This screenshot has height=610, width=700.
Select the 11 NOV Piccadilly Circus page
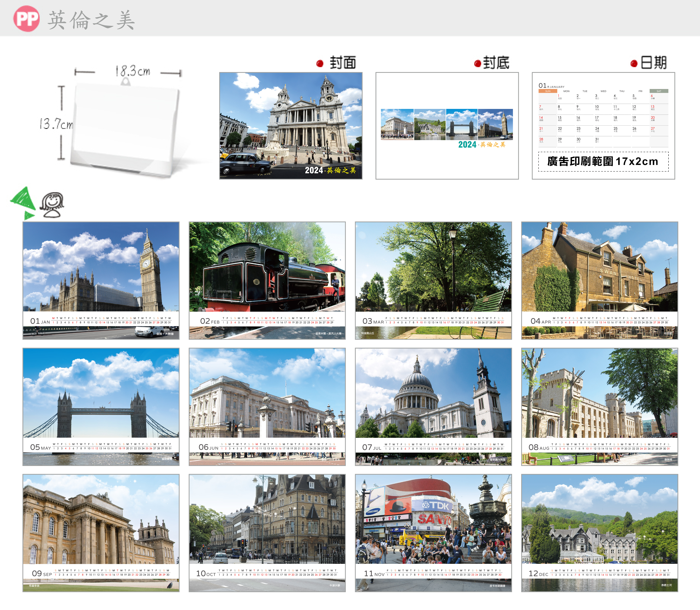[x=433, y=533]
